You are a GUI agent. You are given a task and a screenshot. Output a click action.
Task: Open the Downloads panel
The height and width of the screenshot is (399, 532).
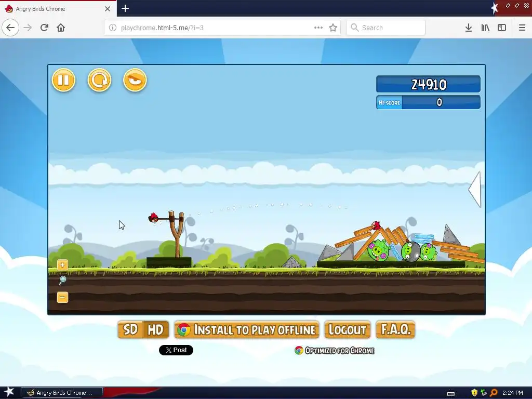click(x=469, y=28)
